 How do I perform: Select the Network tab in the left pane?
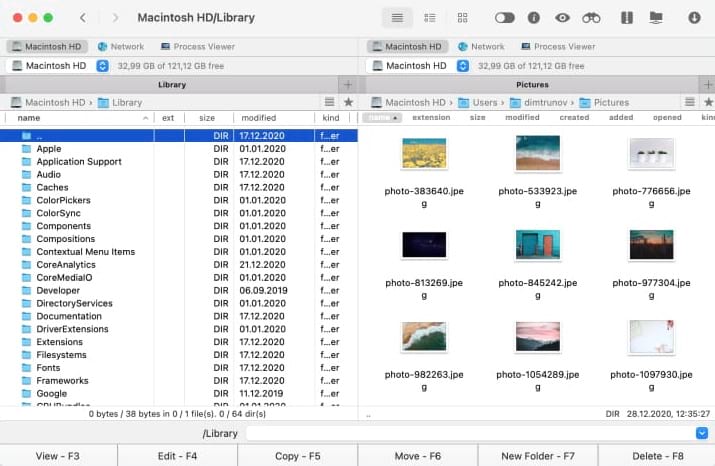(120, 47)
